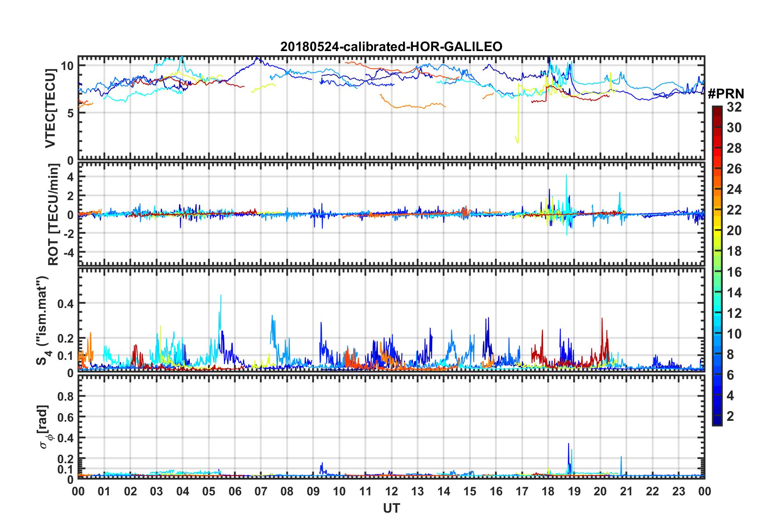This screenshot has width=783, height=532.
Task: Click the UT axis tick label "09"
Action: click(x=313, y=492)
